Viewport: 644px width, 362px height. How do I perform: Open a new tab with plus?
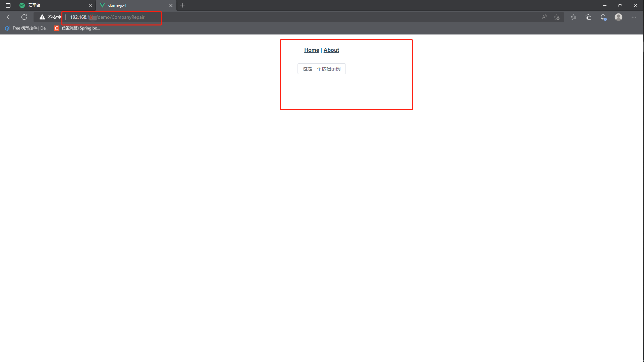(182, 5)
